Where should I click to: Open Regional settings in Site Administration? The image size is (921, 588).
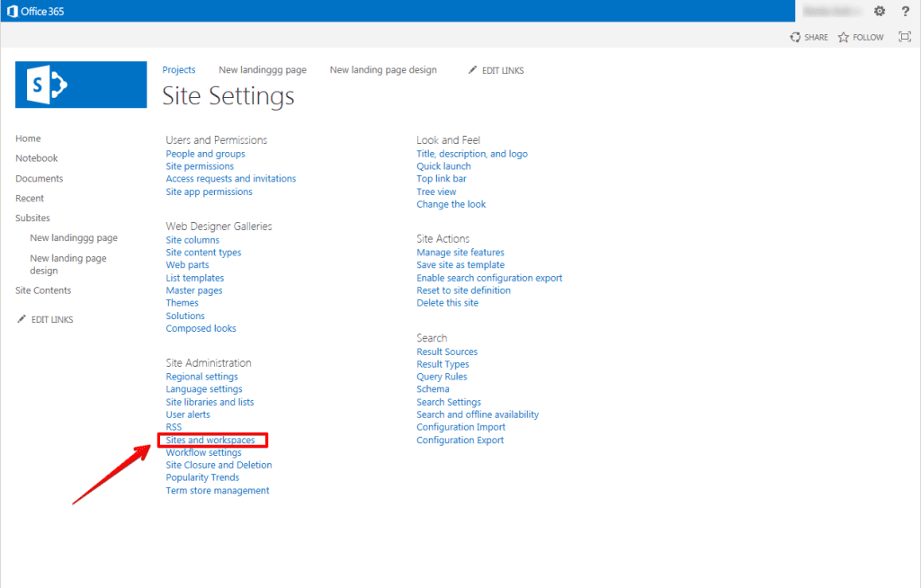click(201, 376)
